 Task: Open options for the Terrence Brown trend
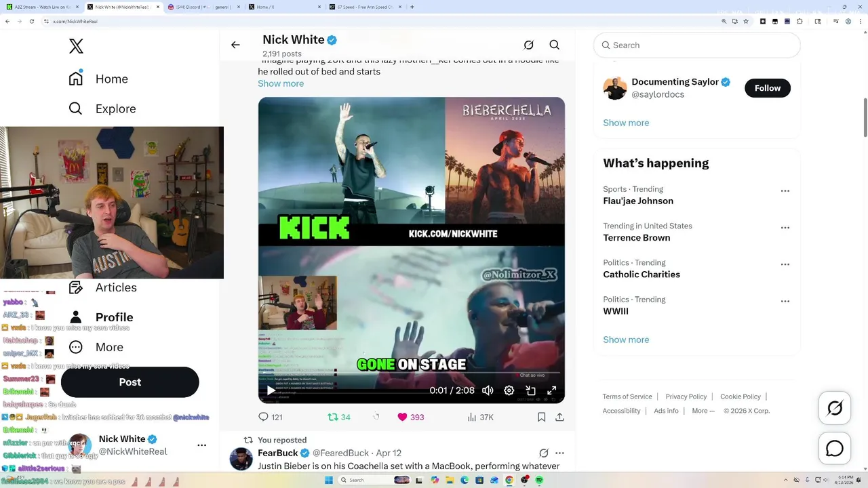point(785,228)
